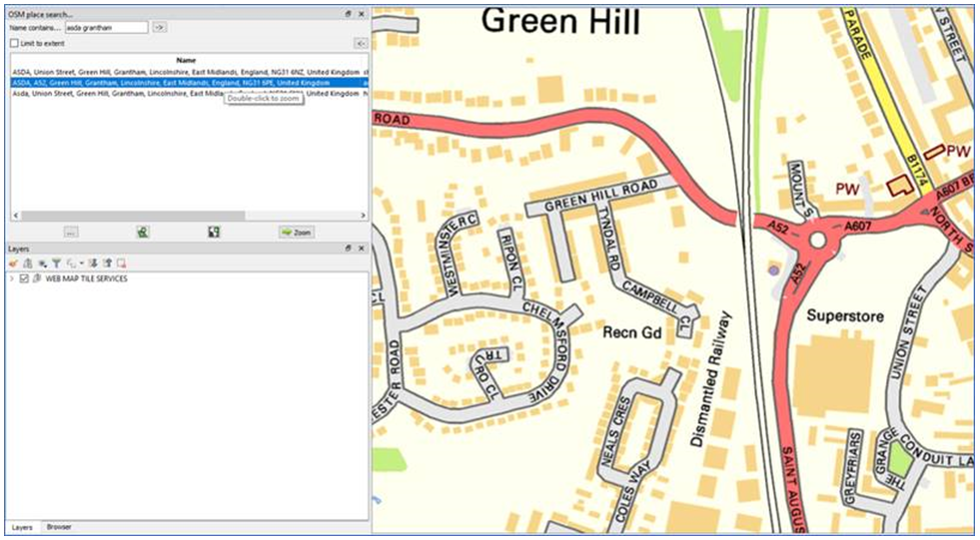Enable the Limit to extent checkbox
Viewport: 980px width, 540px height.
tap(14, 44)
